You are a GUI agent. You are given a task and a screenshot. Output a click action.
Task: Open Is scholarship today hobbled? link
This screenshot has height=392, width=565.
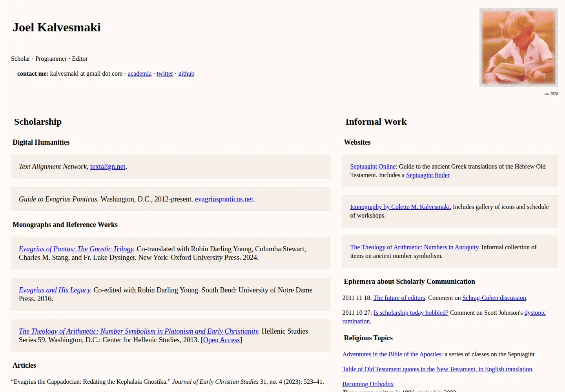tap(411, 313)
